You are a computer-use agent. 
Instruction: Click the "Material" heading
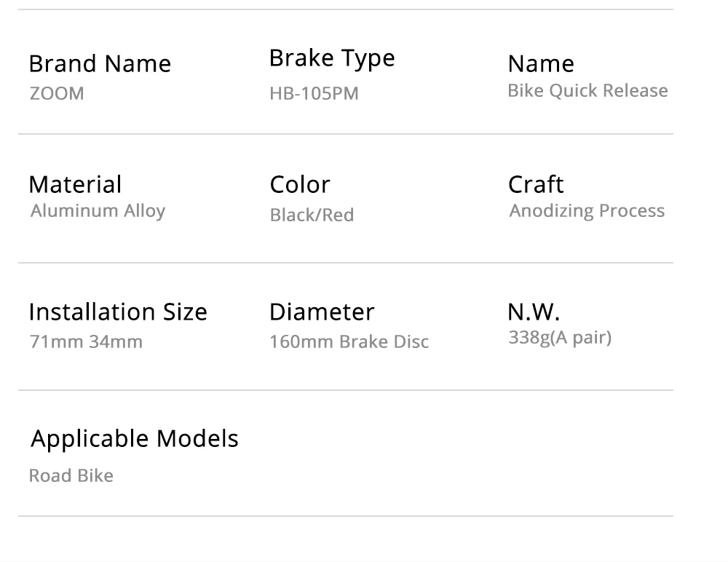pos(75,185)
